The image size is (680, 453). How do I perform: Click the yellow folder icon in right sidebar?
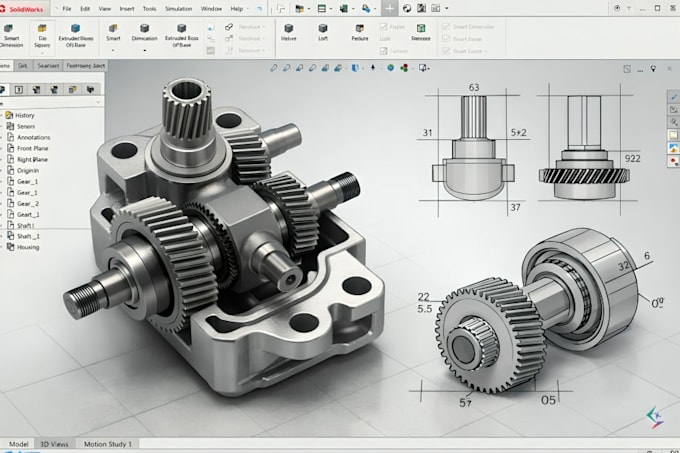pyautogui.click(x=673, y=135)
